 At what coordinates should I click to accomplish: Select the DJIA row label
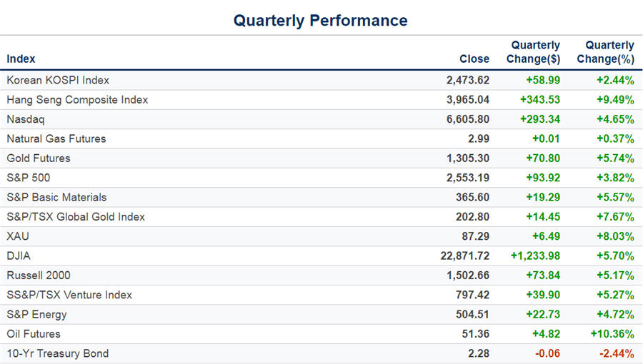[x=19, y=256]
